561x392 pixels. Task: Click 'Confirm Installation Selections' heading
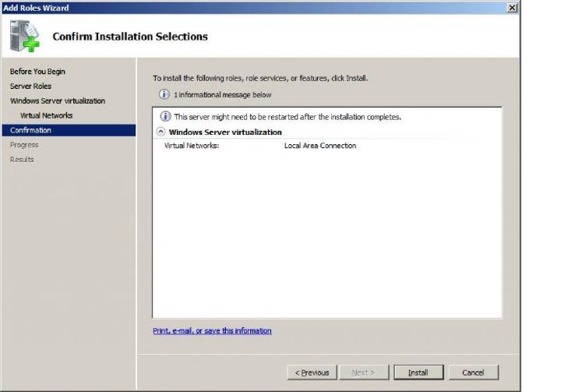click(x=130, y=37)
